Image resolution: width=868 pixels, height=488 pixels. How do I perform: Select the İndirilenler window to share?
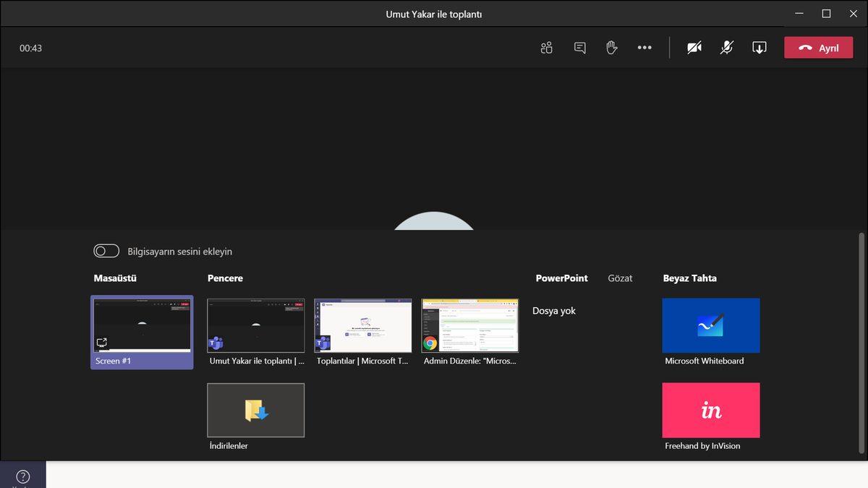click(x=255, y=410)
